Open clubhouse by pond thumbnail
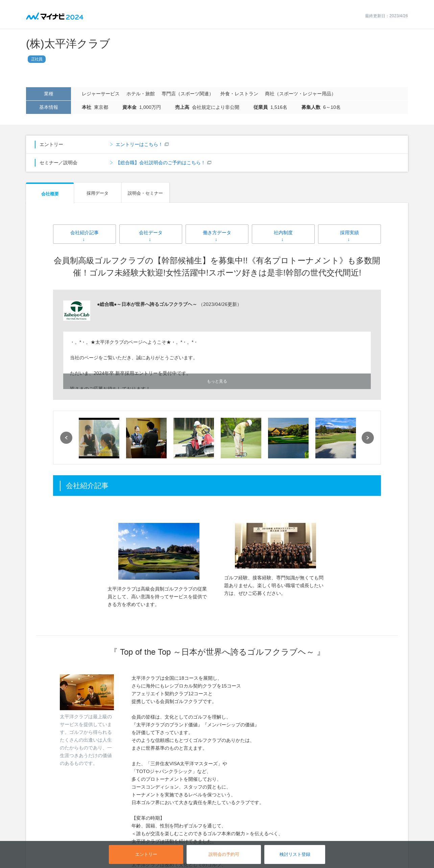Screen dimensions: 434x868 [288, 438]
